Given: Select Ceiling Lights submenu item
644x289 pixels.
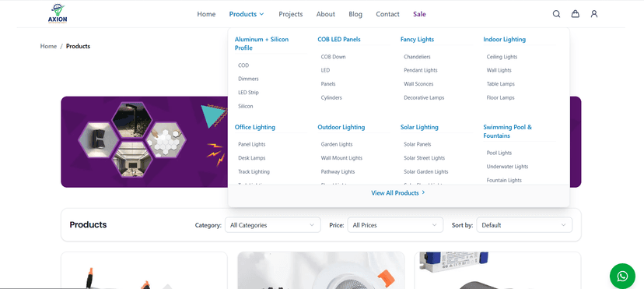Looking at the screenshot, I should point(502,57).
